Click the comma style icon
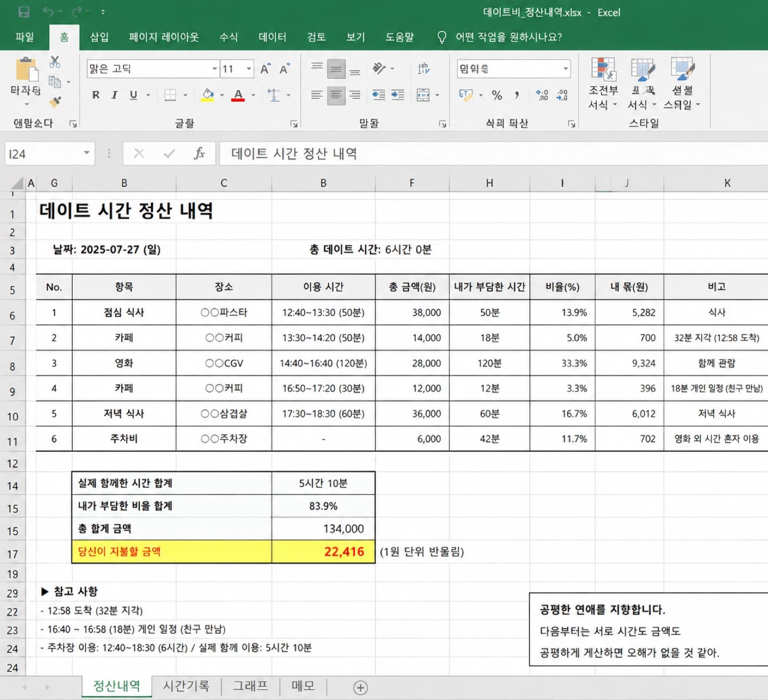This screenshot has width=768, height=700. (x=517, y=96)
